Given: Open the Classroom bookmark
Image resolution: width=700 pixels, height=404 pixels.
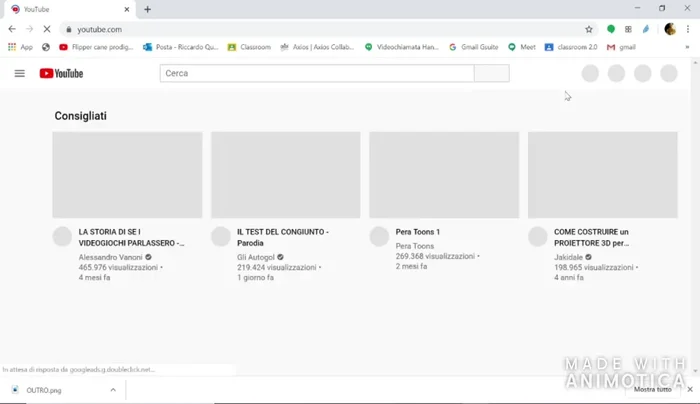Looking at the screenshot, I should coord(249,47).
